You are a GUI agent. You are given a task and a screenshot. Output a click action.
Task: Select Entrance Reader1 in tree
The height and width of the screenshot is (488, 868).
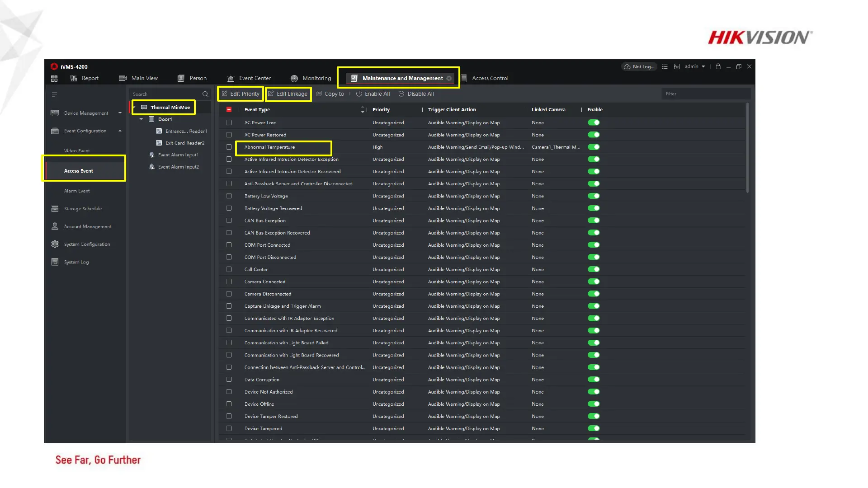pyautogui.click(x=186, y=131)
